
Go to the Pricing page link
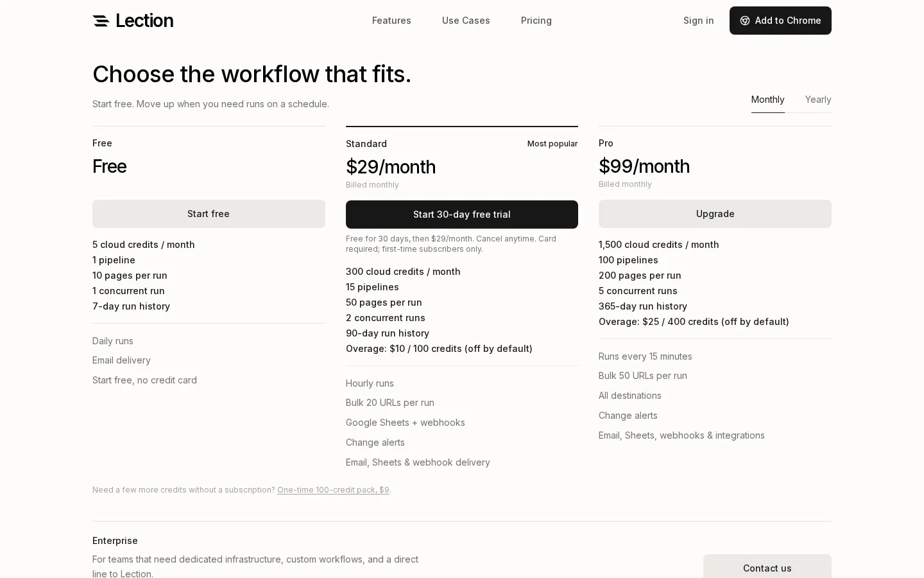pos(536,21)
